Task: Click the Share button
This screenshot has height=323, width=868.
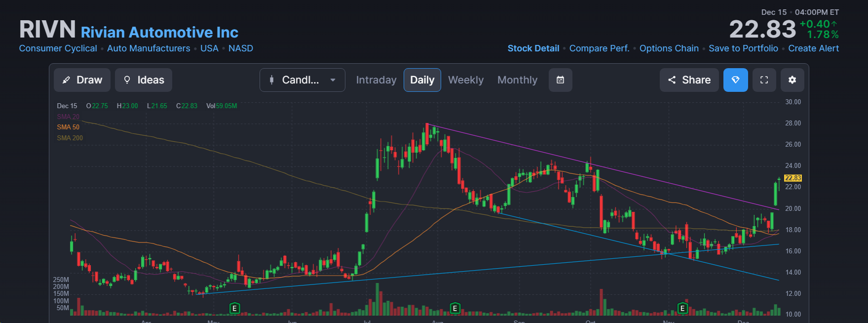Action: [689, 80]
